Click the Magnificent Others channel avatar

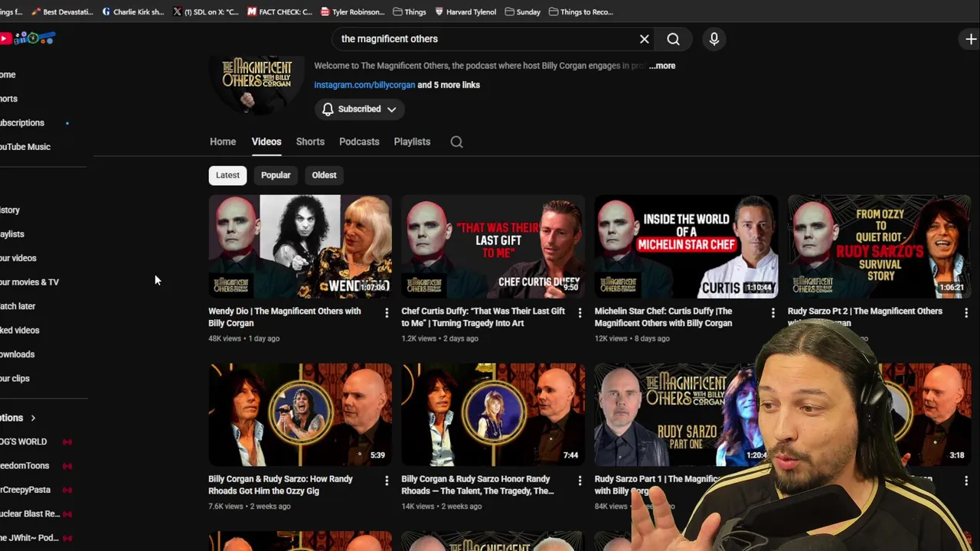(257, 84)
